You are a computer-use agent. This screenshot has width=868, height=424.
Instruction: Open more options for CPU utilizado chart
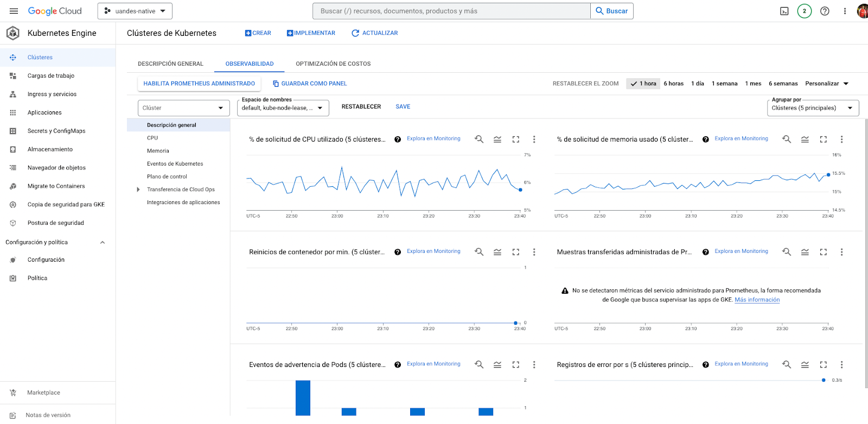534,140
